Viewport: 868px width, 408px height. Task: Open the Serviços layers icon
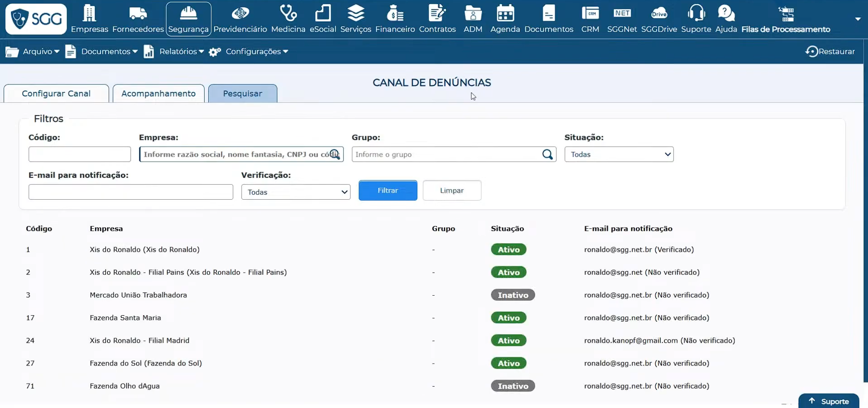click(356, 13)
